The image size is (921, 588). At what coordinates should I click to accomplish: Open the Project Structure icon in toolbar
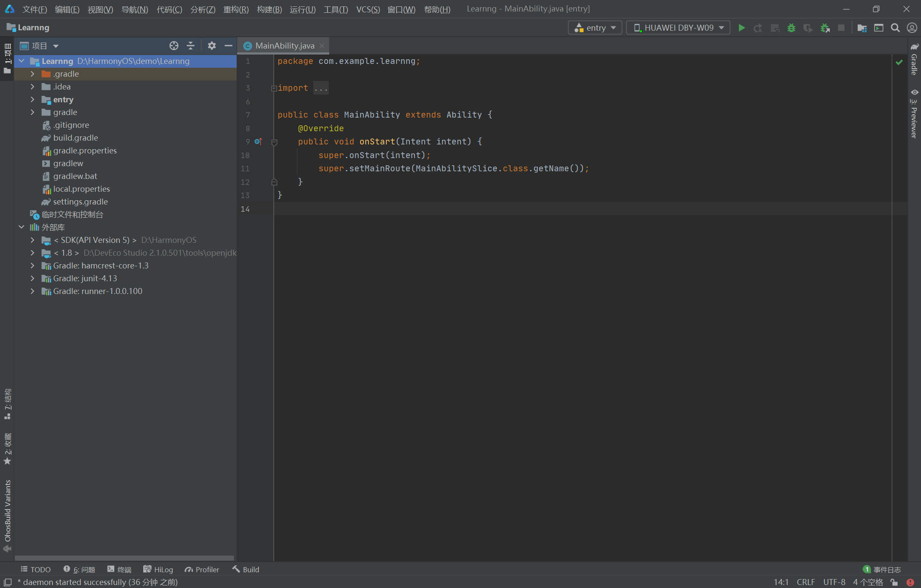click(x=862, y=28)
